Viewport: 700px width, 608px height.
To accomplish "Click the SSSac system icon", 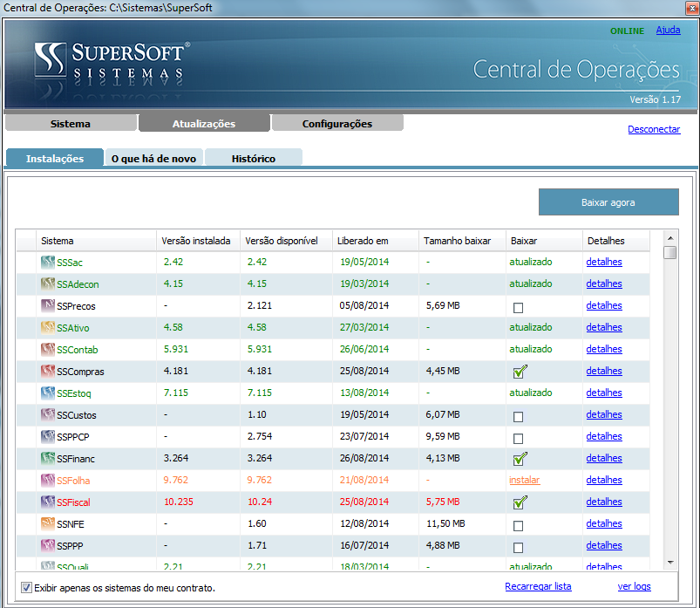I will (48, 263).
